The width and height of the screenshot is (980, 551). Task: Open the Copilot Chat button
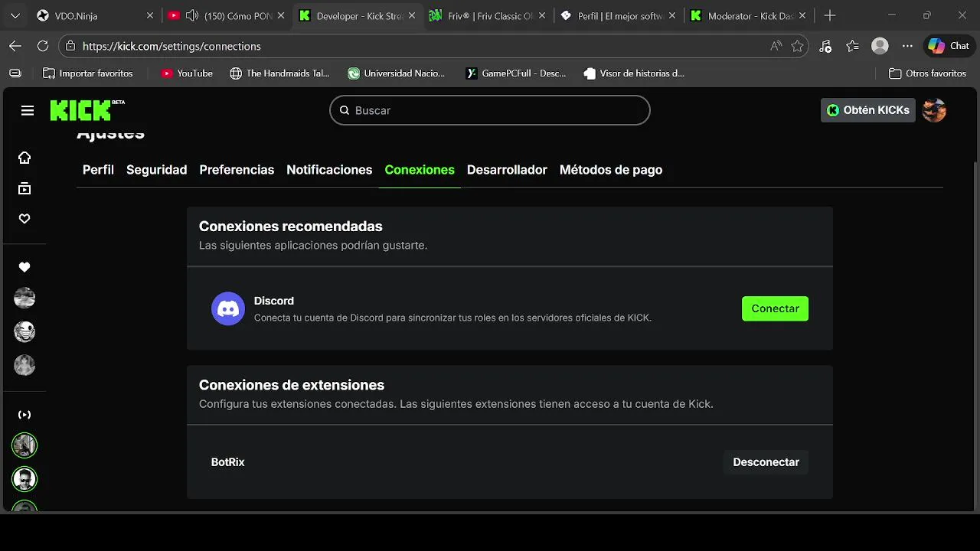[x=949, y=46]
